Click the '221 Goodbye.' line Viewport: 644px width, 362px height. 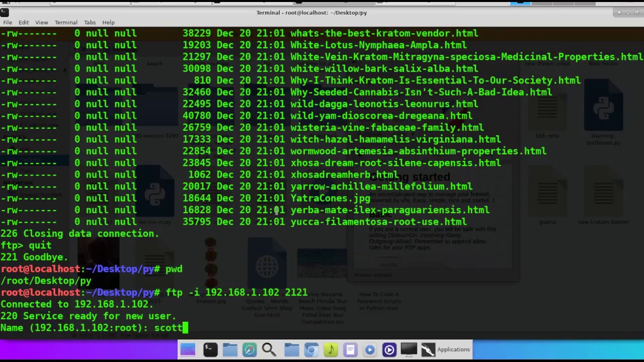click(x=34, y=257)
